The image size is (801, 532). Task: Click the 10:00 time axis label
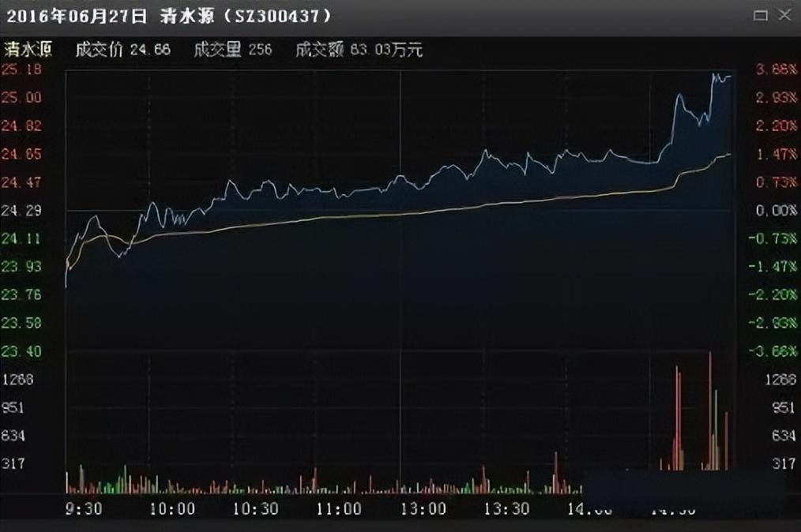172,508
